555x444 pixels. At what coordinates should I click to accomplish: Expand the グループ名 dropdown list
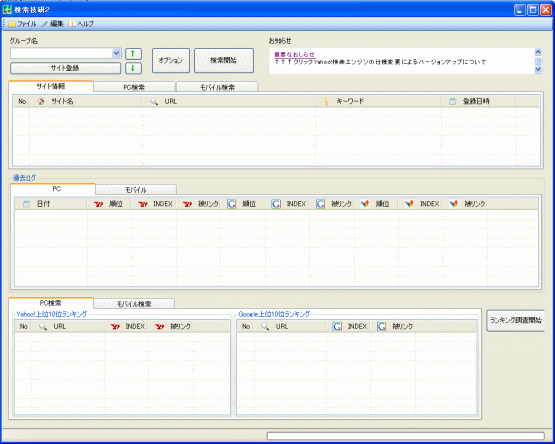click(x=116, y=53)
